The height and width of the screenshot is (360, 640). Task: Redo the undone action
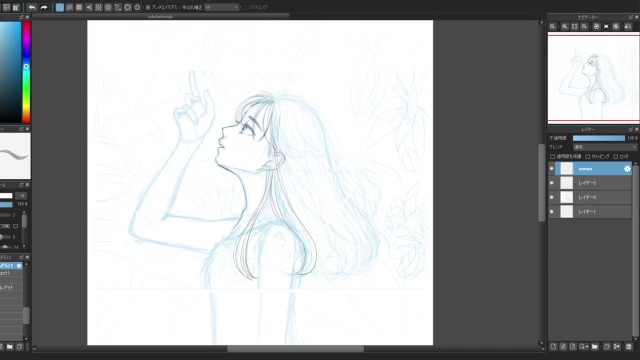click(44, 7)
